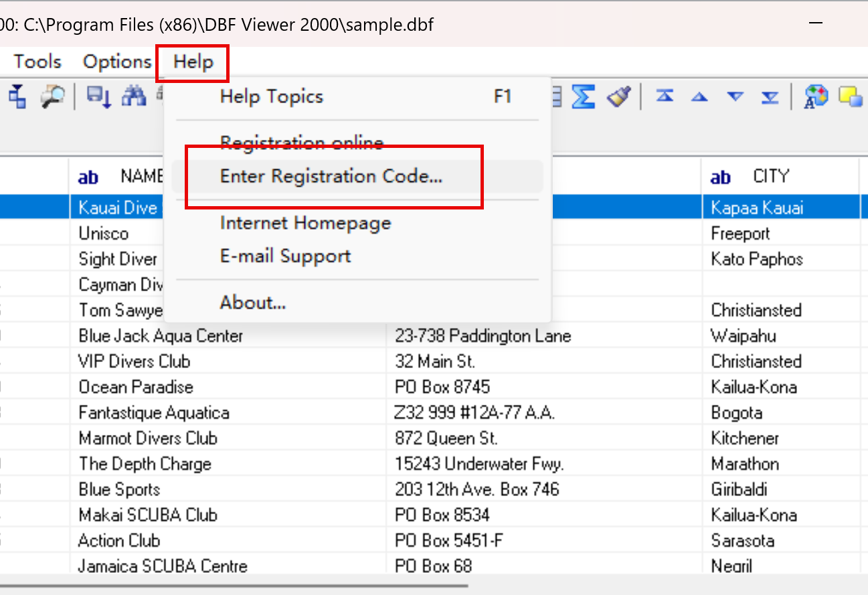The height and width of the screenshot is (595, 868).
Task: Go to previous record up arrow
Action: [699, 97]
